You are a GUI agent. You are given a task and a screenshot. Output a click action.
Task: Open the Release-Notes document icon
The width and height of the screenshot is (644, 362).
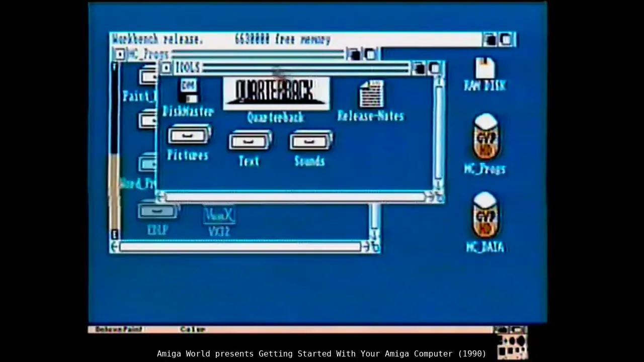tap(371, 94)
